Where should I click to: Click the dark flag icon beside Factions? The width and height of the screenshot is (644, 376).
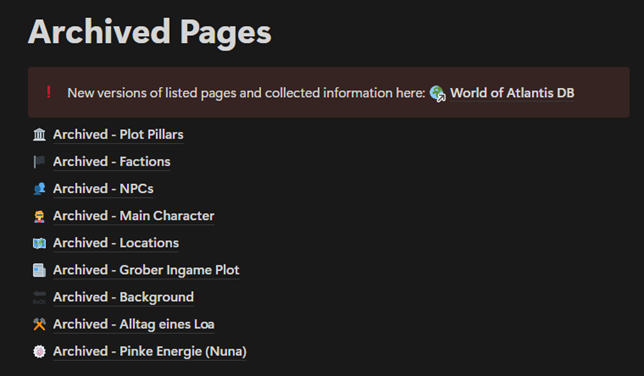[39, 161]
